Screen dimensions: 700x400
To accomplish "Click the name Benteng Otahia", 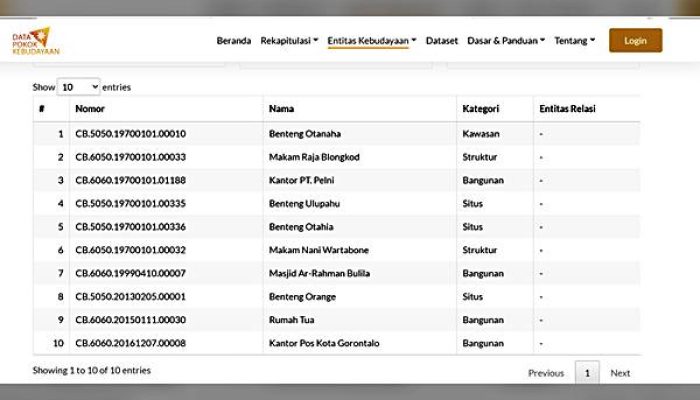I will [301, 227].
